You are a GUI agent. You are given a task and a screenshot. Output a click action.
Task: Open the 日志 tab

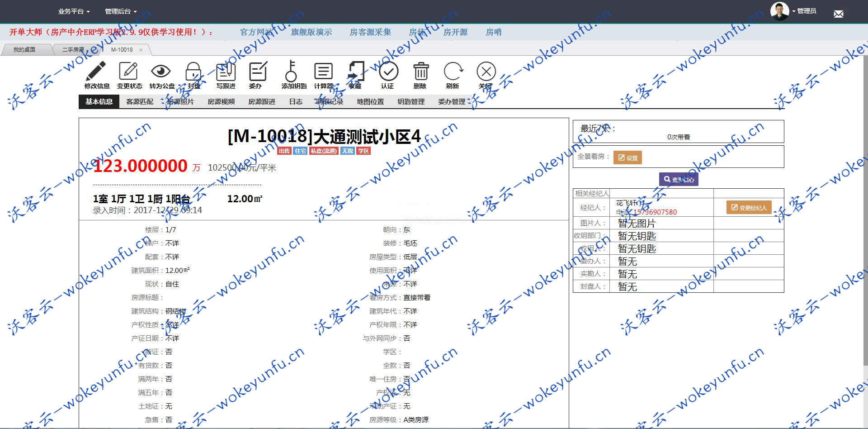[x=296, y=101]
